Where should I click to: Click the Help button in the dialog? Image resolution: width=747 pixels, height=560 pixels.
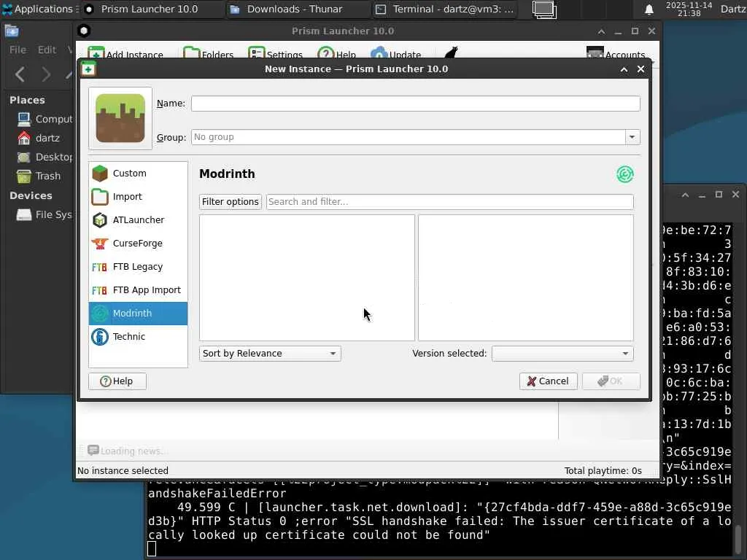coord(117,381)
